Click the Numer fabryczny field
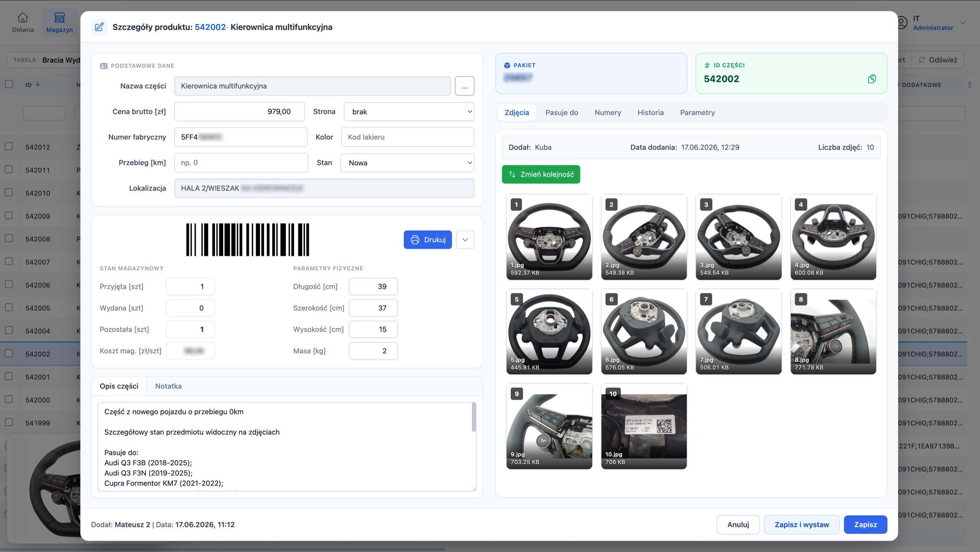The width and height of the screenshot is (980, 552). (x=240, y=137)
